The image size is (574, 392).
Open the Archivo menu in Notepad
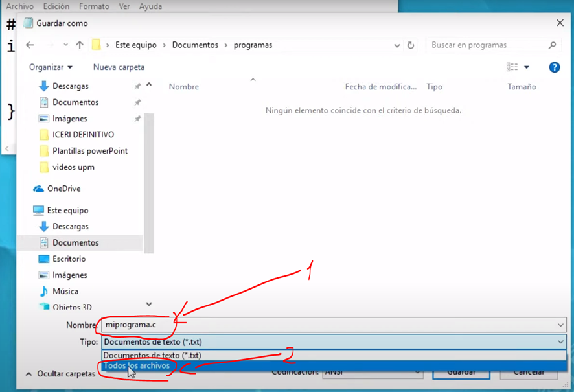click(19, 6)
